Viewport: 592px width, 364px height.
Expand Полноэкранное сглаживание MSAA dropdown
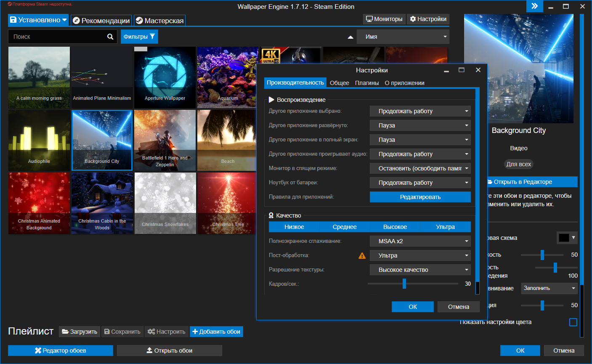(420, 241)
